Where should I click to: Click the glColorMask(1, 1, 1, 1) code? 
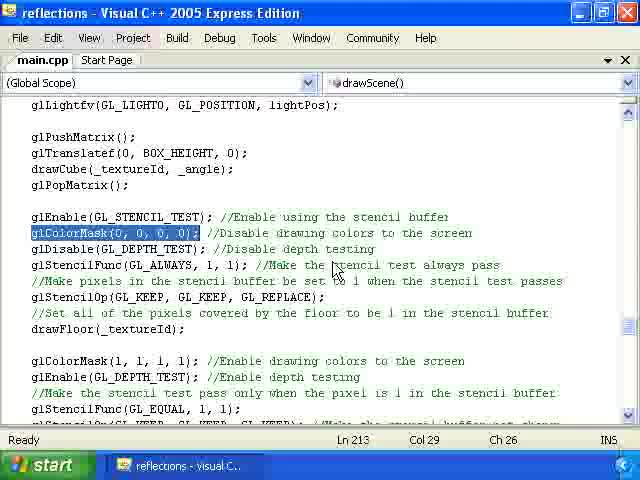coord(115,361)
